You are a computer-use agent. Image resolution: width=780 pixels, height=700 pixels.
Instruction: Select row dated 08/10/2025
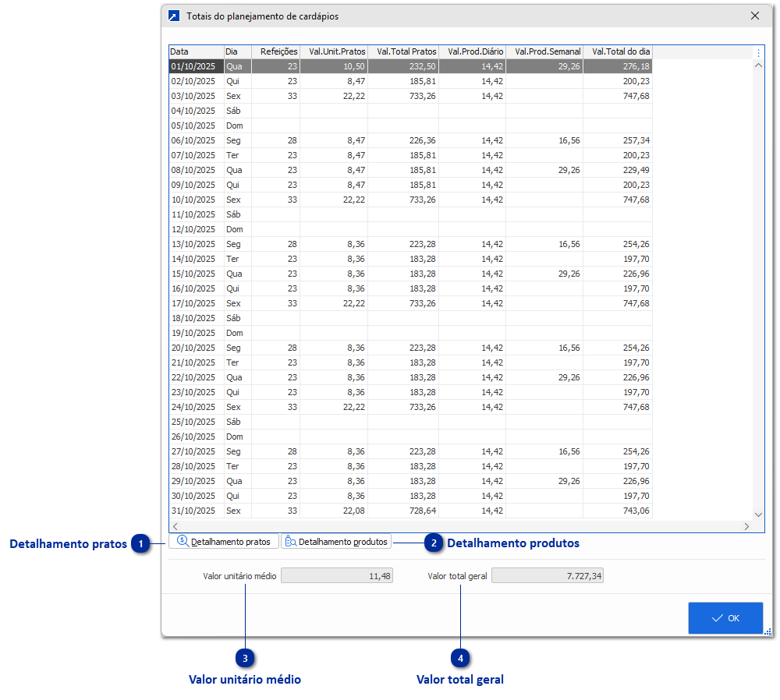click(410, 170)
